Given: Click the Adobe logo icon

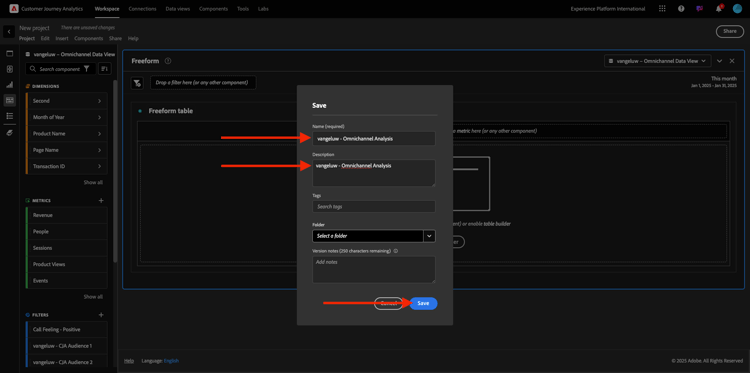Looking at the screenshot, I should click(x=14, y=9).
